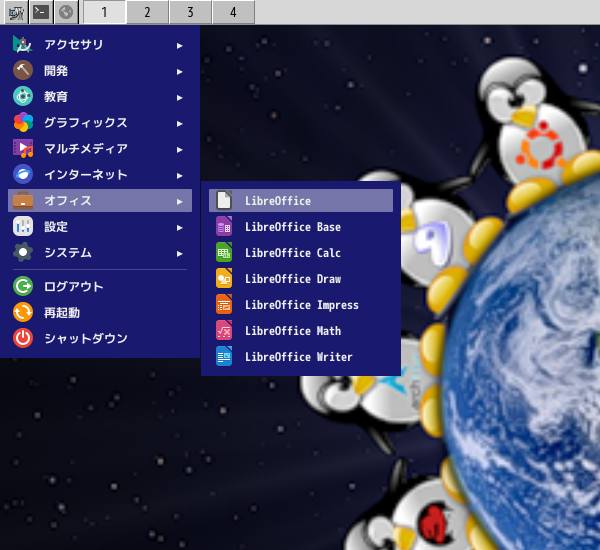Click the マルチメディア film icon

point(23,149)
